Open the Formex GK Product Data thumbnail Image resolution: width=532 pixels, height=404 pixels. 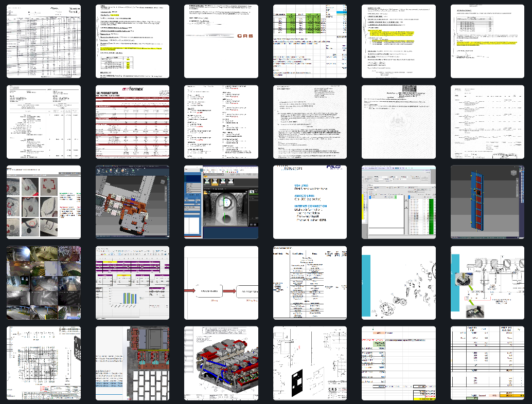pyautogui.click(x=132, y=122)
